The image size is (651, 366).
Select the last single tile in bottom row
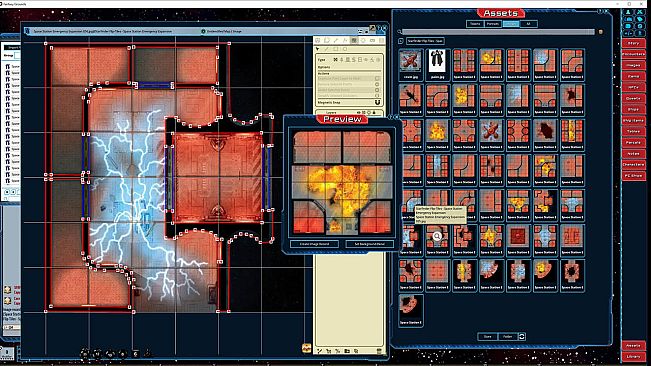pyautogui.click(x=410, y=310)
